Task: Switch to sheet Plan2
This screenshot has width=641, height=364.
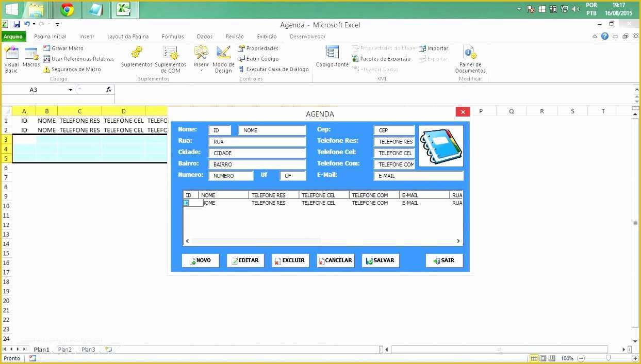Action: coord(65,350)
